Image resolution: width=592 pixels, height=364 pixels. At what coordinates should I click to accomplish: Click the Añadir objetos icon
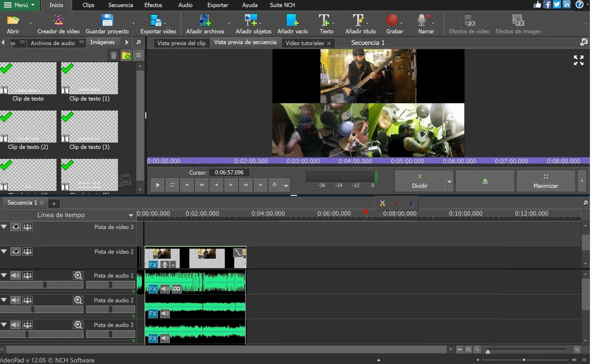pos(251,20)
